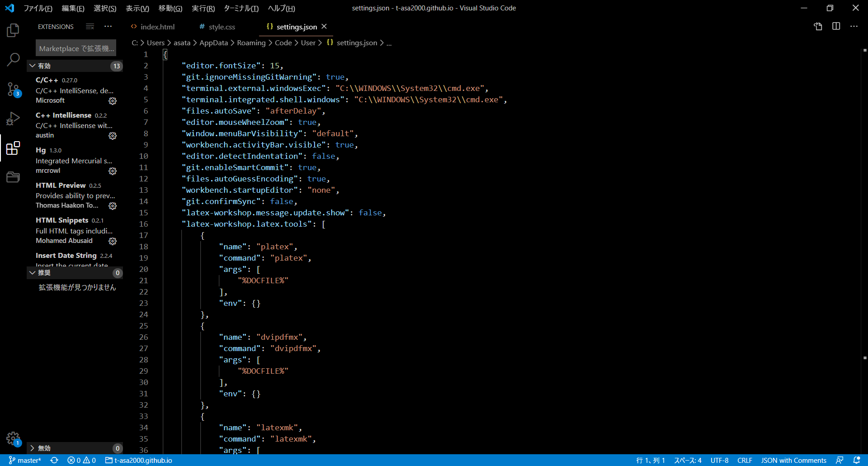Viewport: 868px width, 466px height.
Task: Open the ターミナル(T) menu
Action: coord(241,8)
